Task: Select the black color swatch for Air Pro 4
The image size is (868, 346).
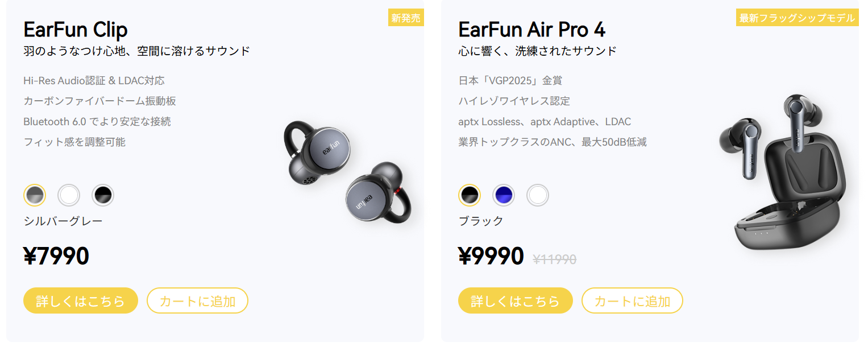Action: (470, 196)
